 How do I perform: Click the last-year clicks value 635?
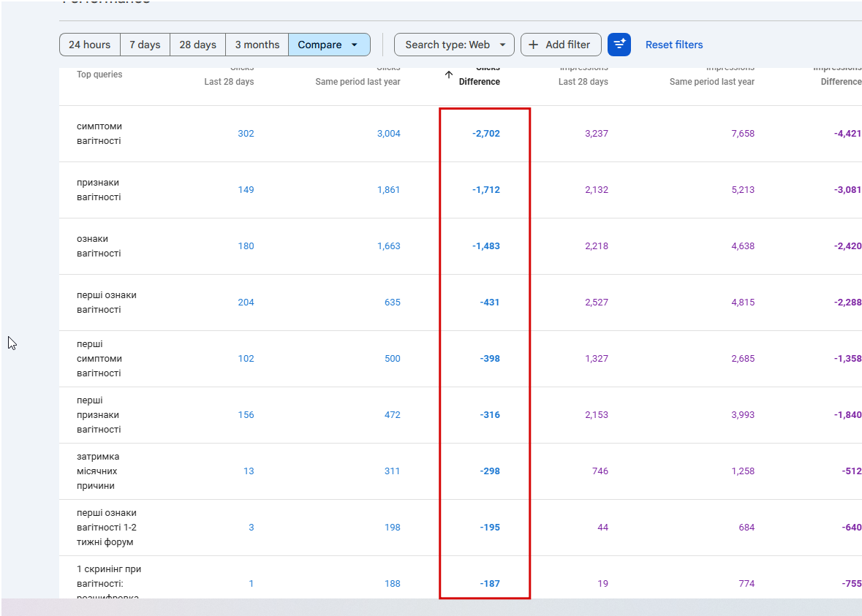click(393, 303)
